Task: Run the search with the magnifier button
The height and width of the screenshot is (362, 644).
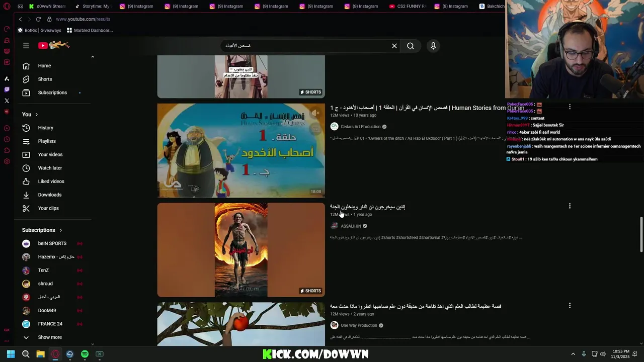Action: [411, 46]
